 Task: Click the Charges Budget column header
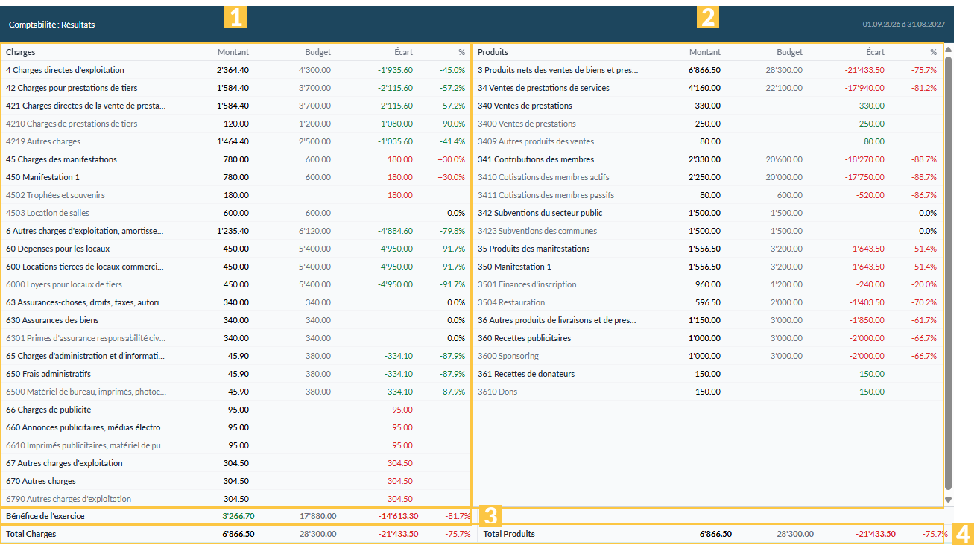tap(317, 52)
